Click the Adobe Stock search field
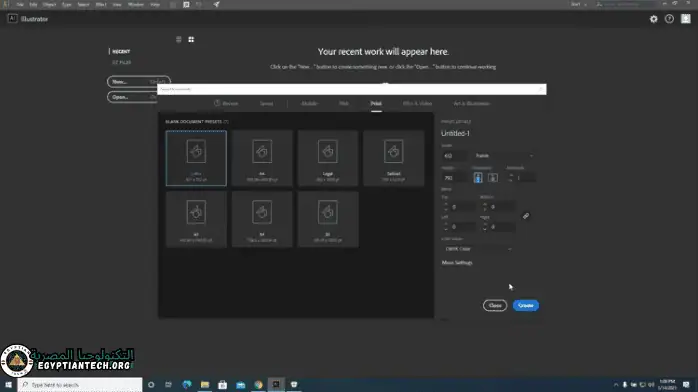 626,4
